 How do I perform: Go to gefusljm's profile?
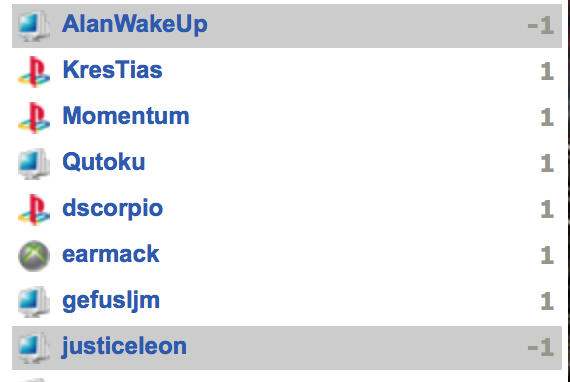click(x=111, y=302)
